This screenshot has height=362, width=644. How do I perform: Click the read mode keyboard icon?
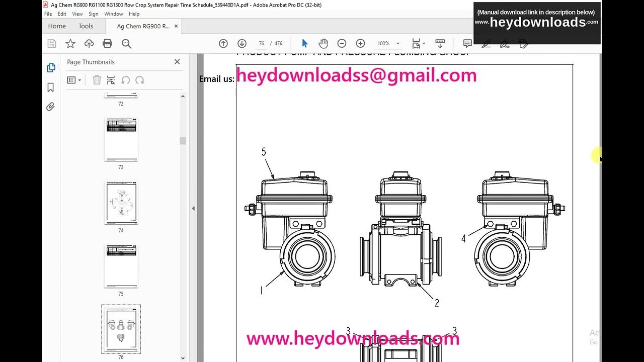tap(440, 44)
